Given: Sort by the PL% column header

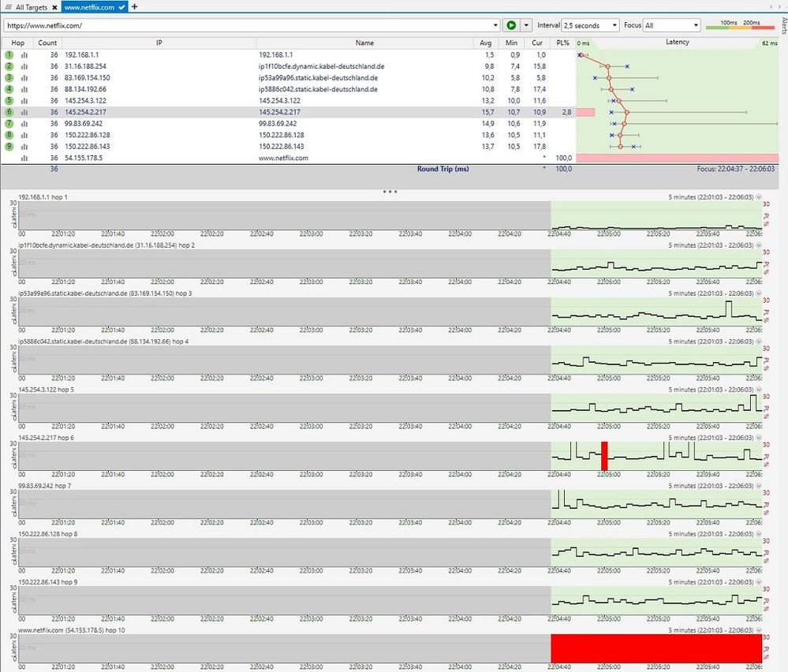Looking at the screenshot, I should [563, 43].
